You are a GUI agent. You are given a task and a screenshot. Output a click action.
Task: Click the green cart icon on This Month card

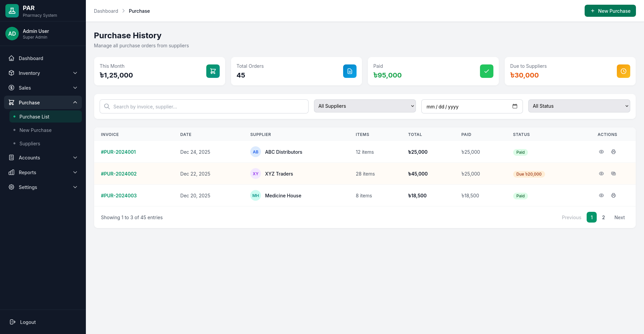coord(213,71)
